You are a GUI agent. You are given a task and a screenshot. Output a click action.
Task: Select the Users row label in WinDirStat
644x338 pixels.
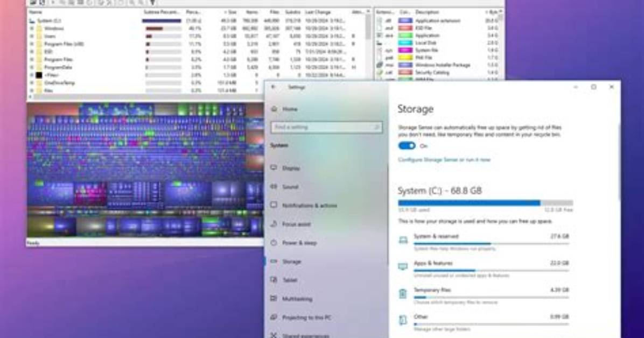pos(50,36)
